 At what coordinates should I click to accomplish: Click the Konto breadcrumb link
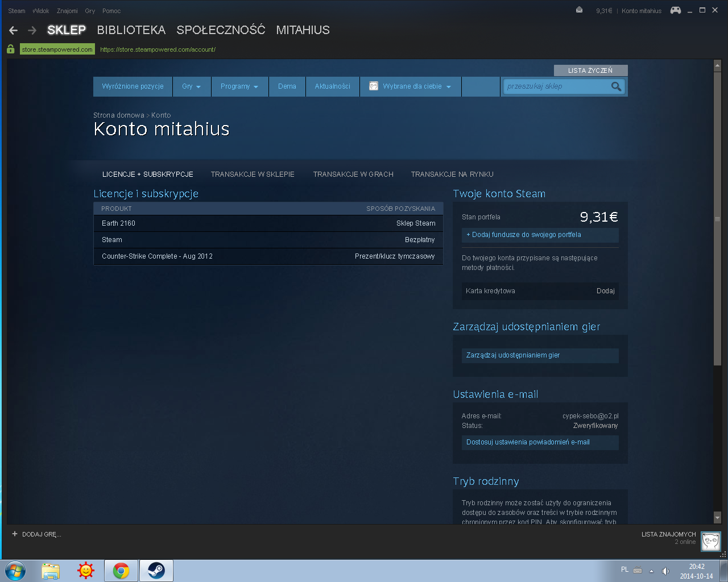pyautogui.click(x=161, y=115)
